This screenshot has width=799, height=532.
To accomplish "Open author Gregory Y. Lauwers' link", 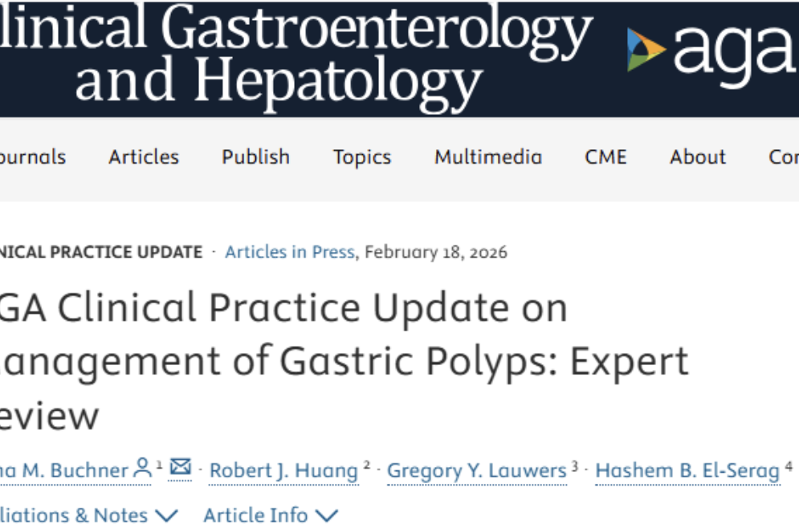I will pyautogui.click(x=477, y=471).
